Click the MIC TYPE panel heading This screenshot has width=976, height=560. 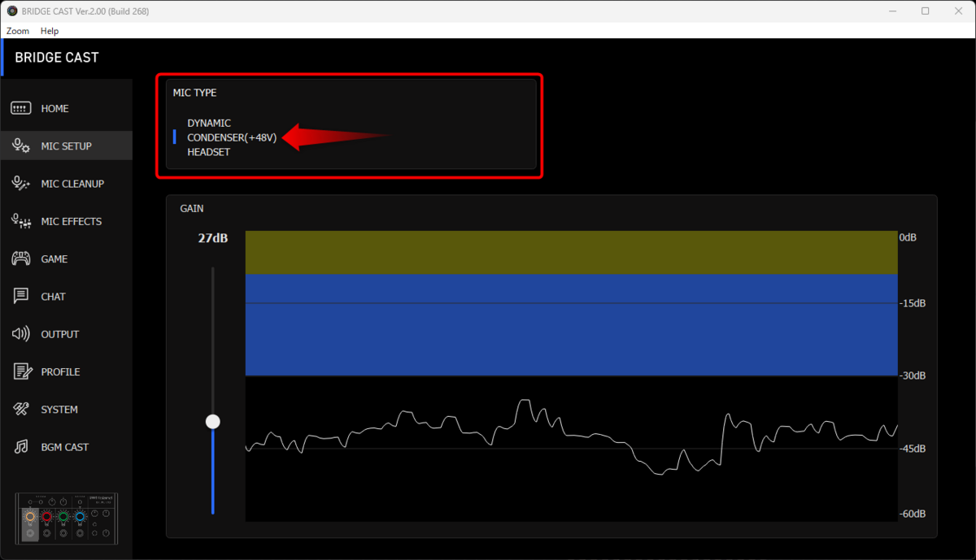coord(194,93)
